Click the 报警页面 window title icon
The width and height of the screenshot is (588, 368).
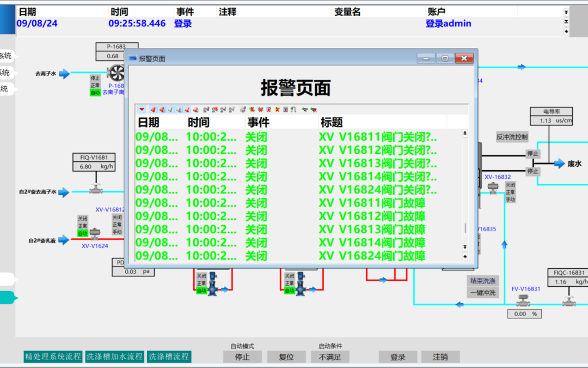[132, 58]
